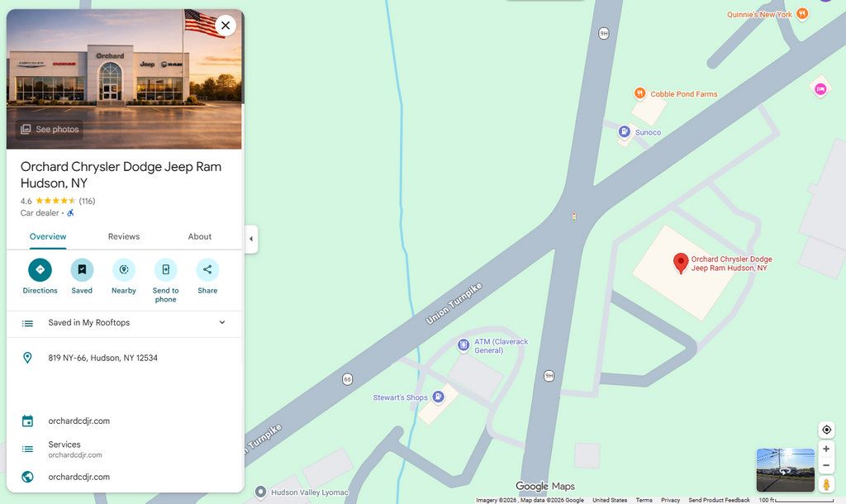Activate Street View pegman
The image size is (846, 504).
[x=826, y=484]
